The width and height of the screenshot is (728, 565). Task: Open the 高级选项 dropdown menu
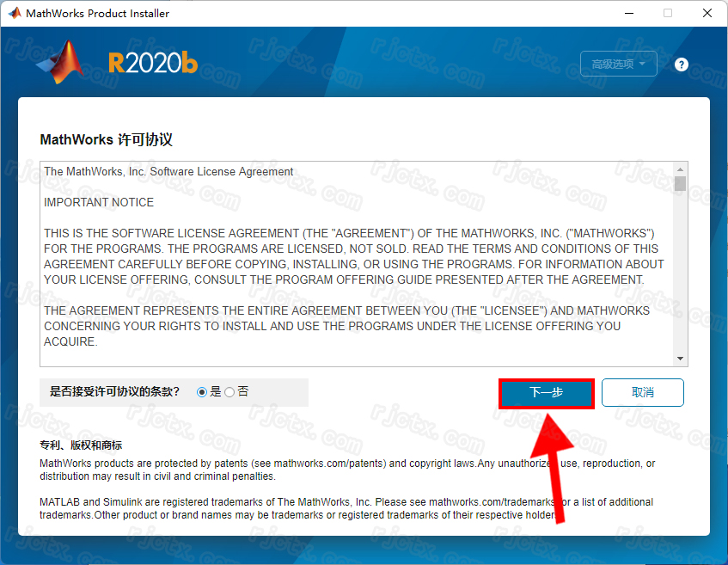click(619, 64)
